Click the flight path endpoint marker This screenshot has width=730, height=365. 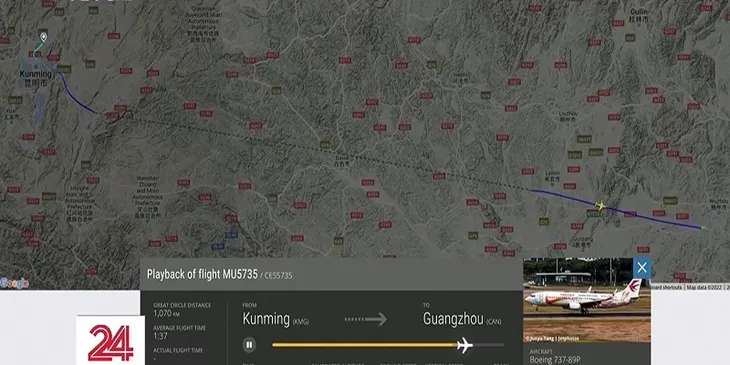[703, 228]
